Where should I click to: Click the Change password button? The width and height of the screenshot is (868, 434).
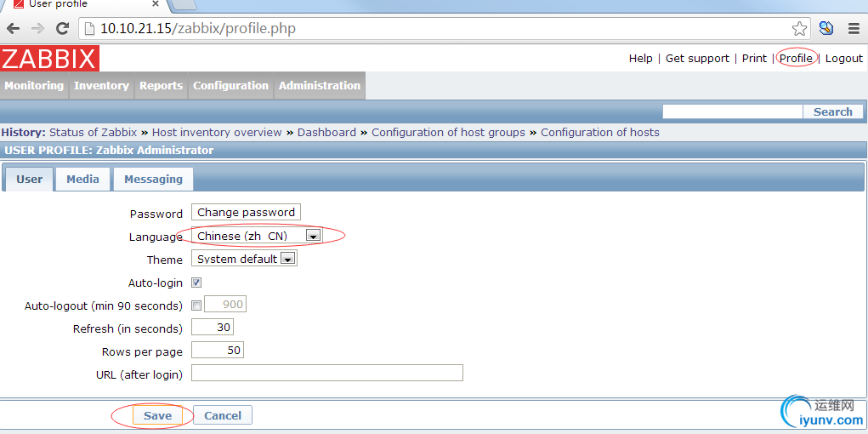(x=246, y=213)
